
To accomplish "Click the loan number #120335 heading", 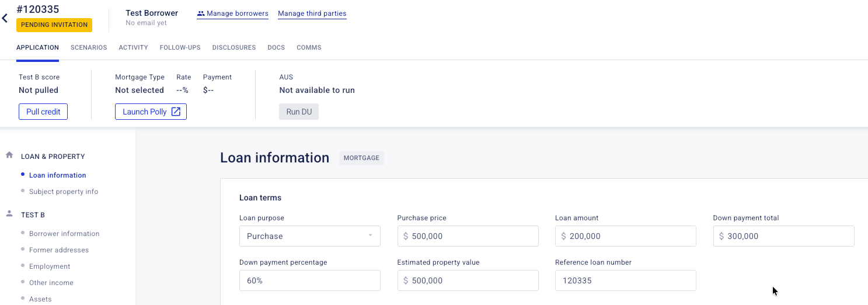I will 38,9.
